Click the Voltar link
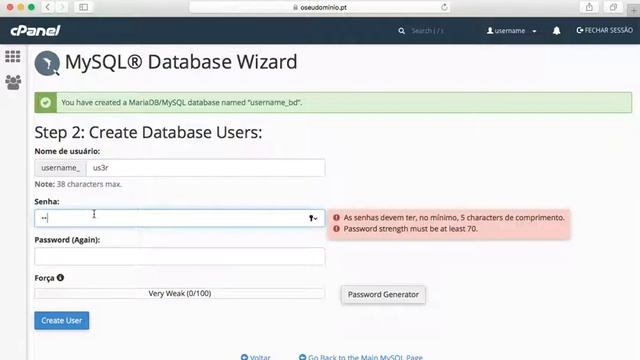 256,357
